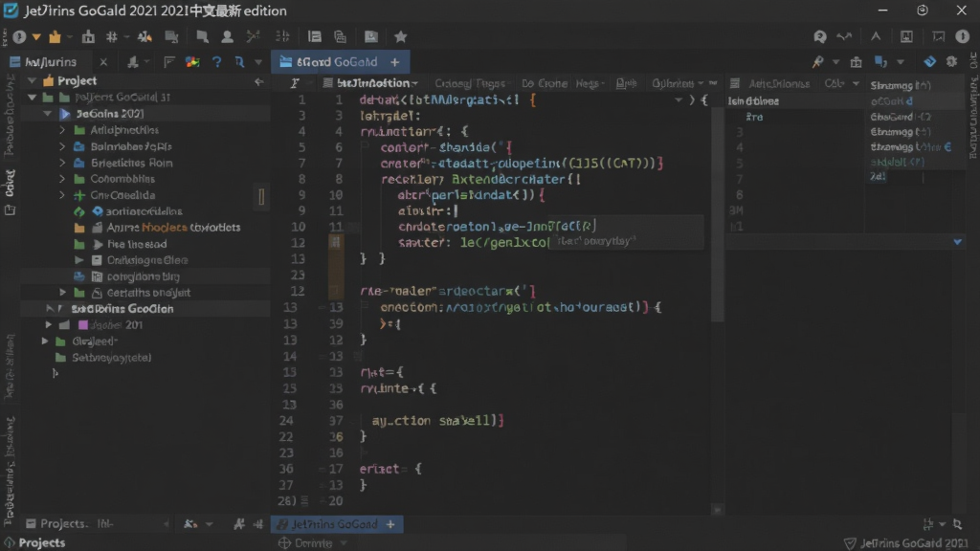Toggle the code fold marker on line 5

(x=365, y=146)
